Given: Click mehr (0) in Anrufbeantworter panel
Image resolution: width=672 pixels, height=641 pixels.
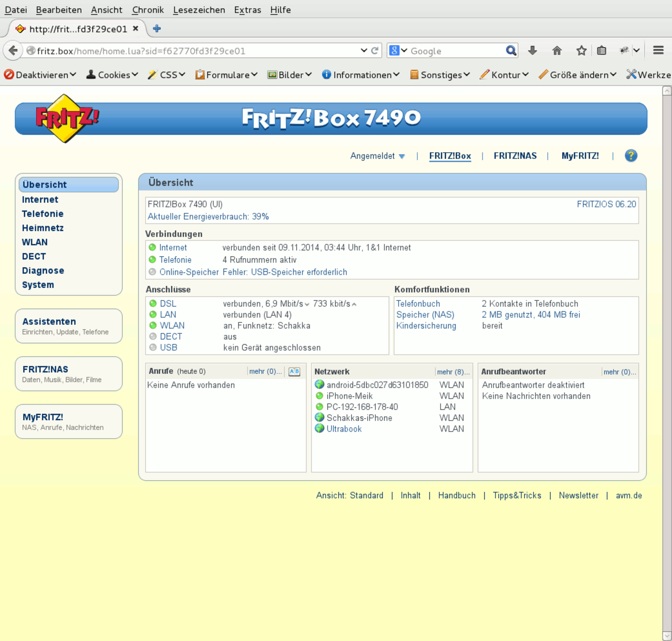Looking at the screenshot, I should point(619,372).
